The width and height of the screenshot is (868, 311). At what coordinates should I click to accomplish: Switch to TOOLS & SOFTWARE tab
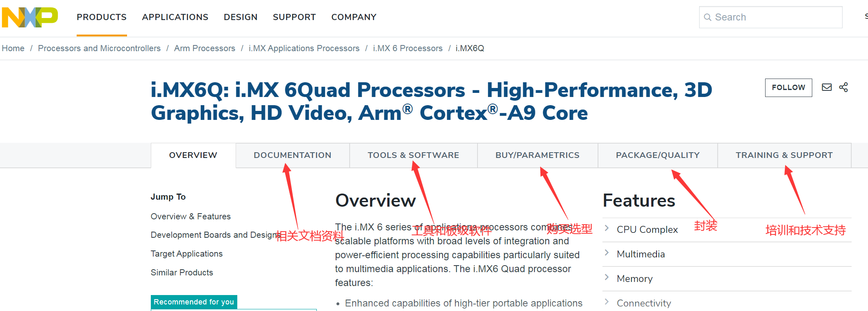pyautogui.click(x=413, y=155)
